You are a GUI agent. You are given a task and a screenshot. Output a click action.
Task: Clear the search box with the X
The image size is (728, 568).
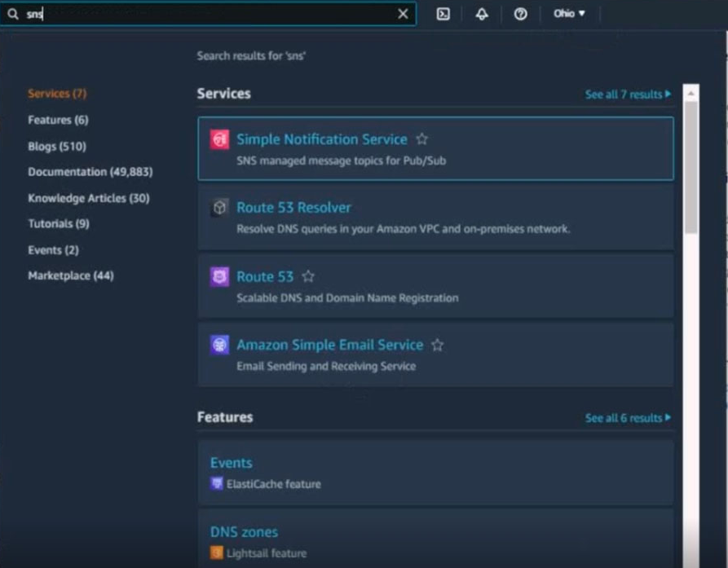403,14
